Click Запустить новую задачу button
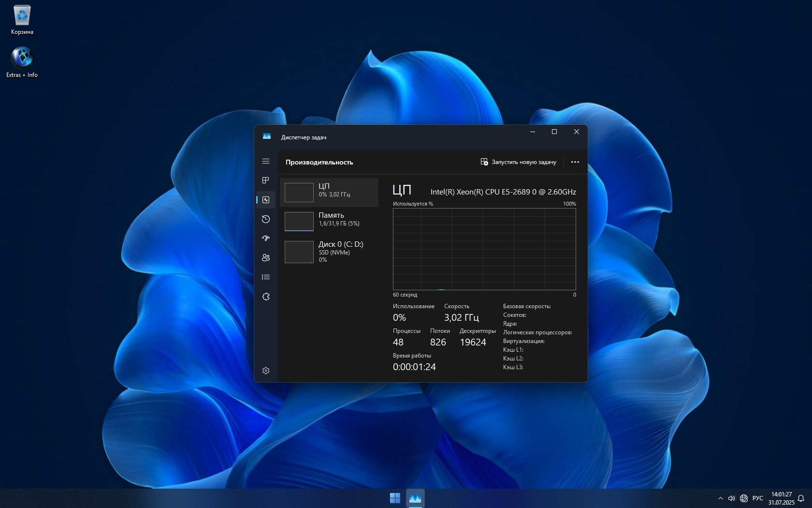This screenshot has width=812, height=508. (518, 162)
